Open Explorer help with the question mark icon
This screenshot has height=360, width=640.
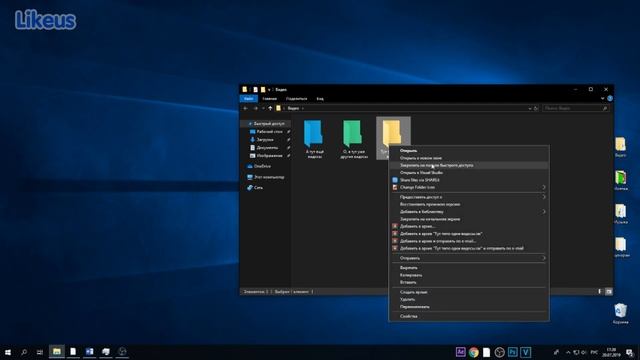610,98
